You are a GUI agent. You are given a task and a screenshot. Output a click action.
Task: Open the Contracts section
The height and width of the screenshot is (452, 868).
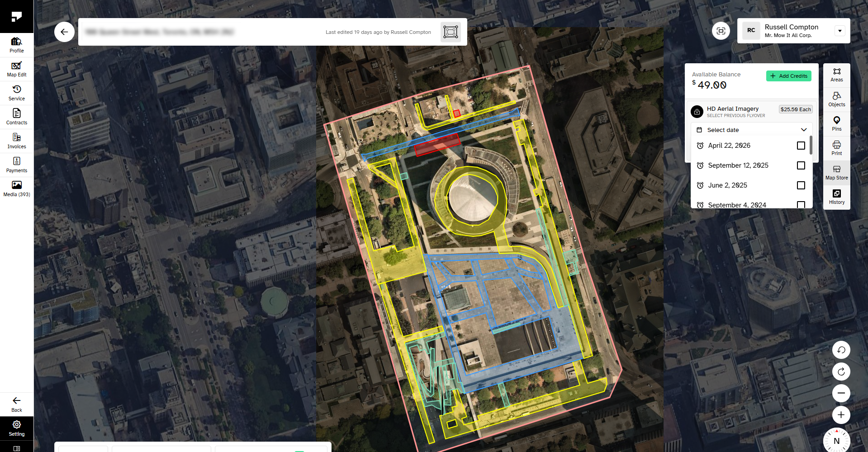17,117
